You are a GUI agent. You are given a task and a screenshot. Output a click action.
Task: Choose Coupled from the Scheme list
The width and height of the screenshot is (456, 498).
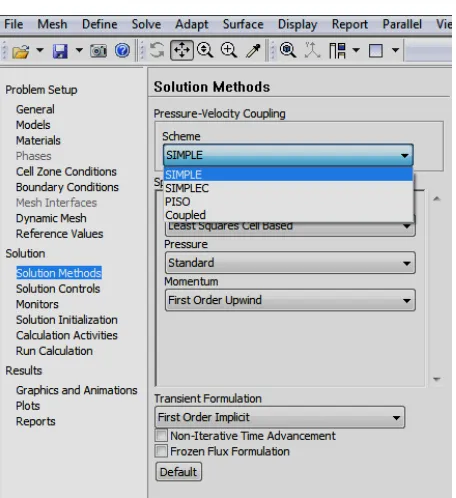coord(289,215)
